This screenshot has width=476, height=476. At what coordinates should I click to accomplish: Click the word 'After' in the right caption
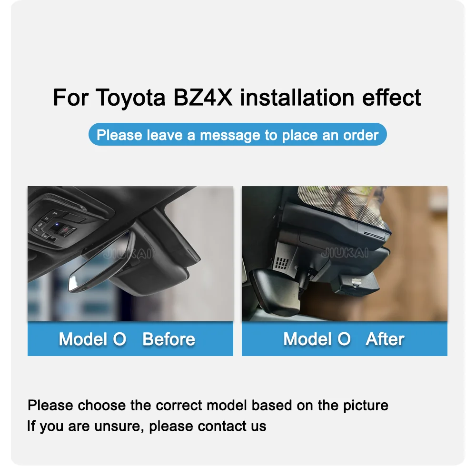click(385, 339)
